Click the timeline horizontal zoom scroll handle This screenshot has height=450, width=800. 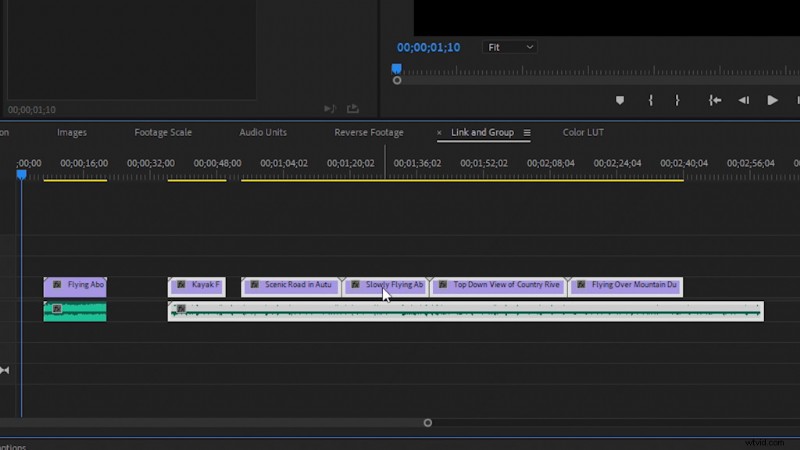point(428,423)
